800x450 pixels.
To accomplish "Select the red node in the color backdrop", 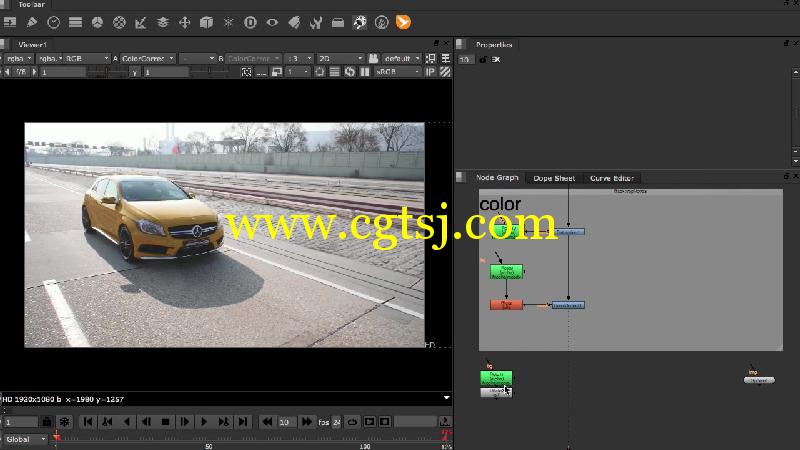I will click(x=506, y=305).
